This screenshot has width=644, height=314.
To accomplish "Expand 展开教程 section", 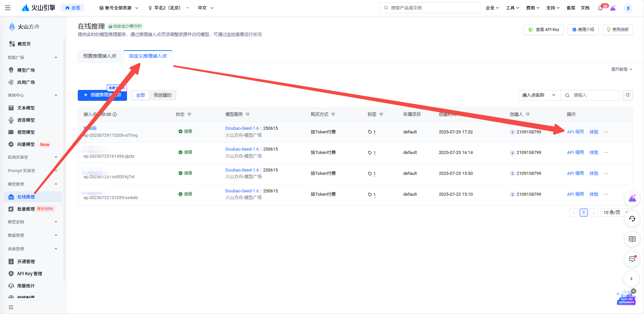I will (622, 69).
